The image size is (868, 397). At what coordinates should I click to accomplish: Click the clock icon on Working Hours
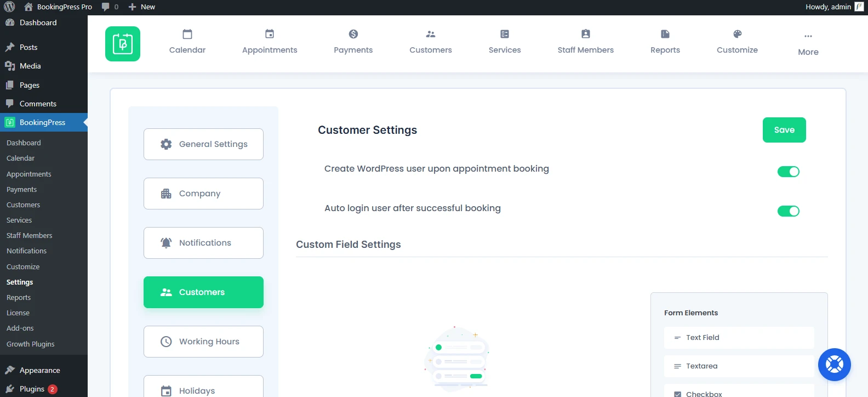coord(166,342)
